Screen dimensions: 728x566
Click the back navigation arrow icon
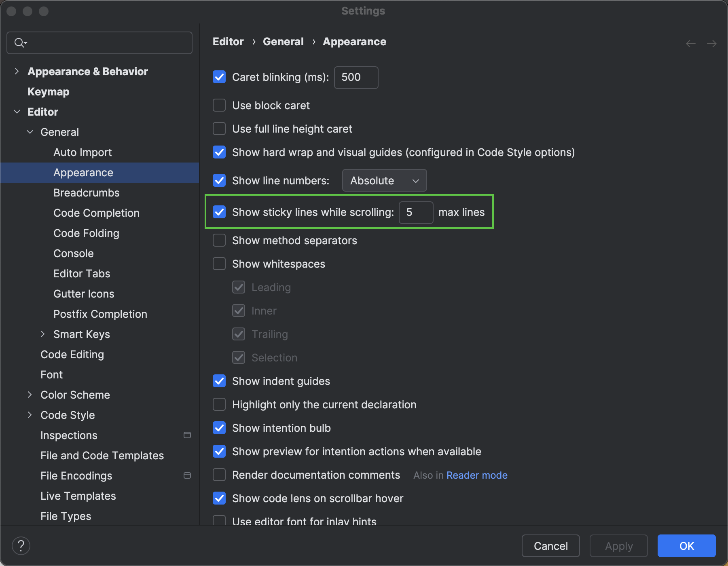pos(691,44)
